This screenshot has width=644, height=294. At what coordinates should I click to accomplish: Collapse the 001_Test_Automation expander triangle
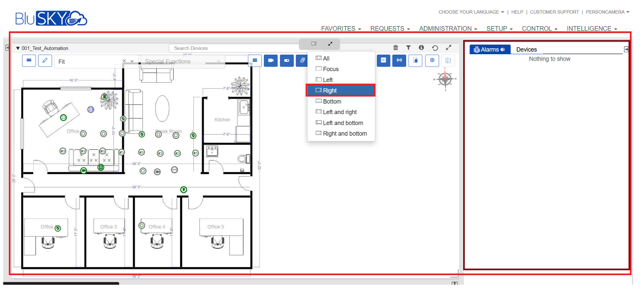tap(18, 48)
